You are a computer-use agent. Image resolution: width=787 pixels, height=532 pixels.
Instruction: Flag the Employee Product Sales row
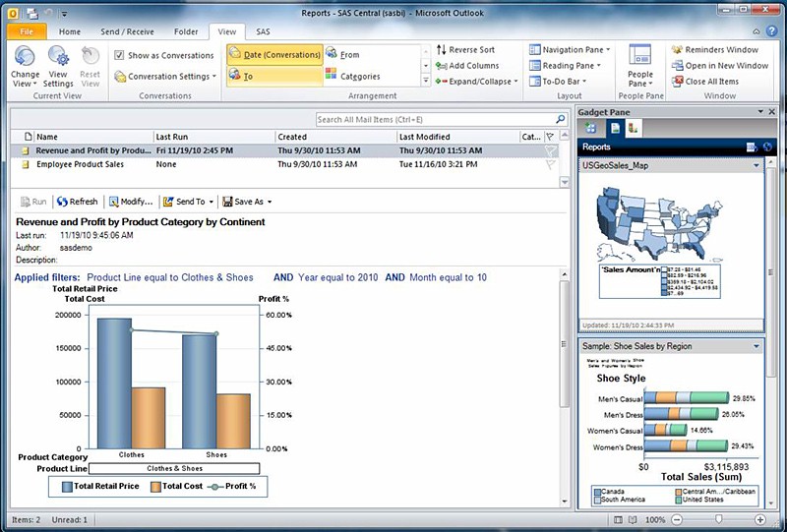click(550, 165)
